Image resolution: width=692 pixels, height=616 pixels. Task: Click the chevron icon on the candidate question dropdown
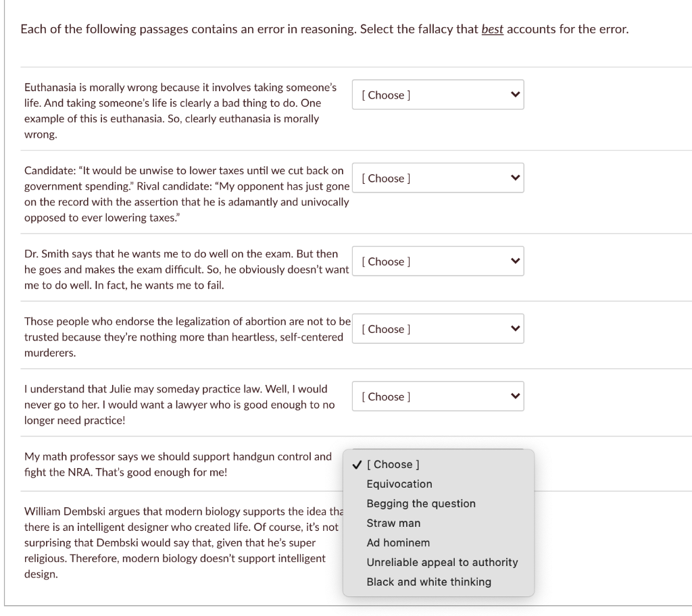(515, 178)
